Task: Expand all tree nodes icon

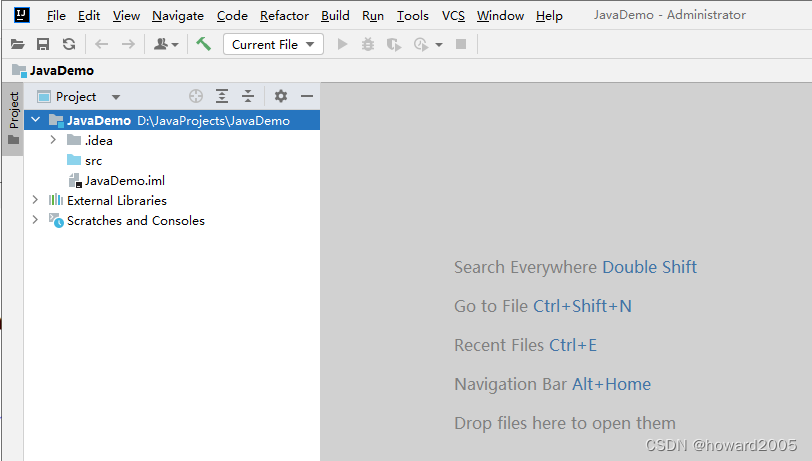Action: point(222,96)
